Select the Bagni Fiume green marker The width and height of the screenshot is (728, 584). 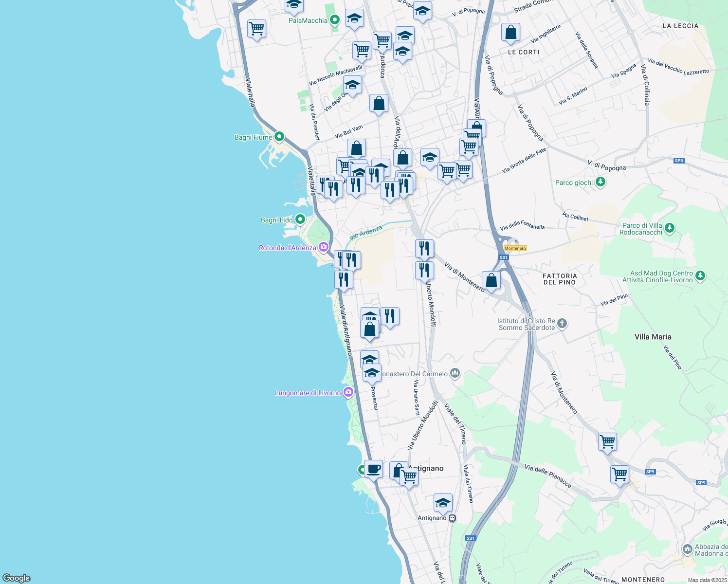tap(279, 137)
